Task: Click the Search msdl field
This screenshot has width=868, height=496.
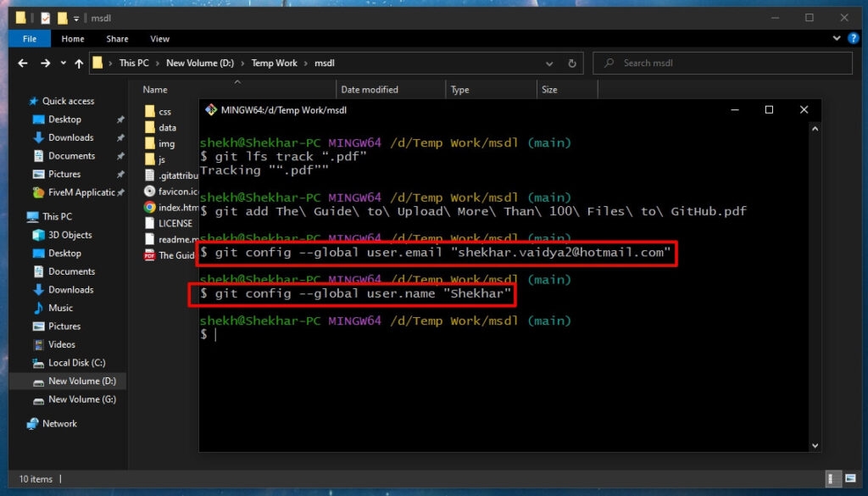Action: [722, 63]
